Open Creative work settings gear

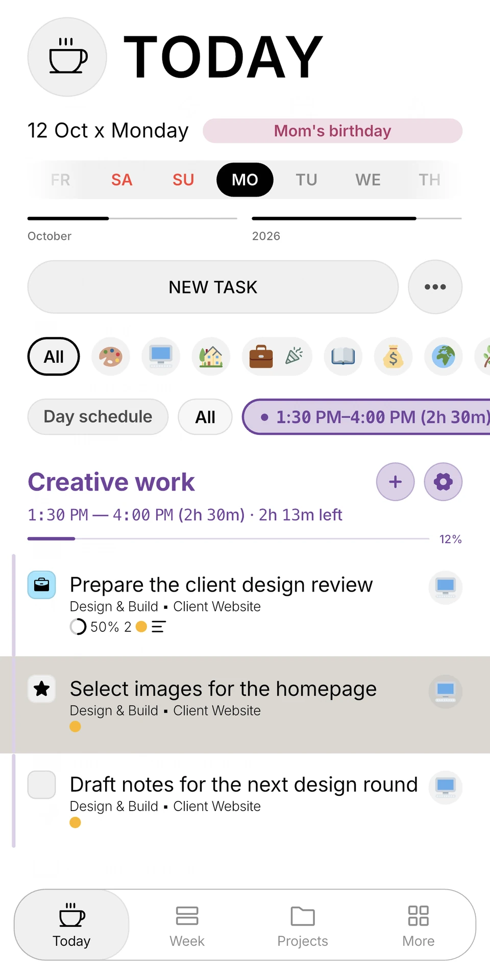click(443, 482)
